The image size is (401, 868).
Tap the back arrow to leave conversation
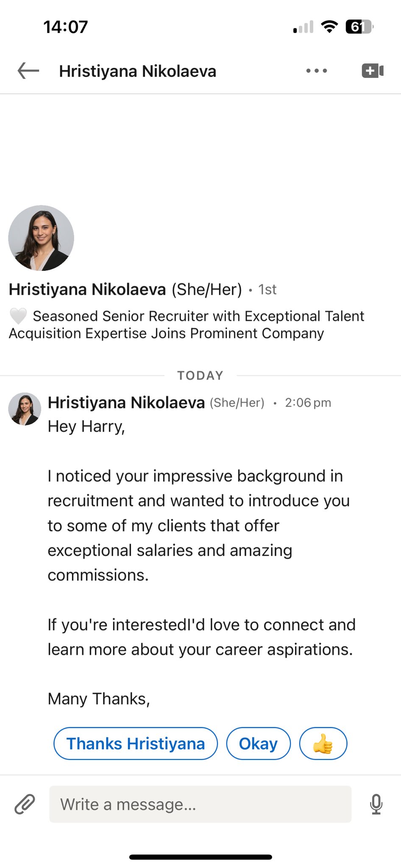click(x=28, y=71)
